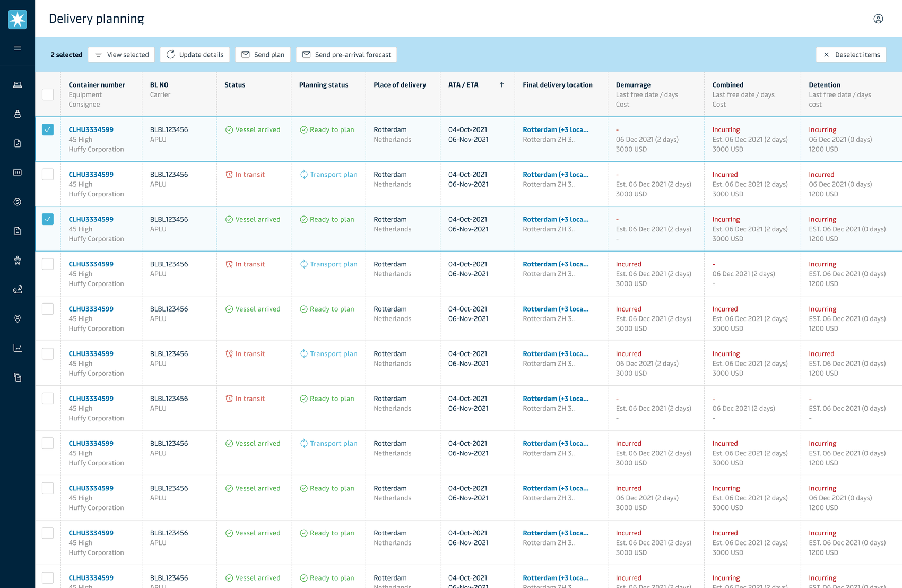
Task: Check the sixth row's checkbox
Action: coord(48,354)
